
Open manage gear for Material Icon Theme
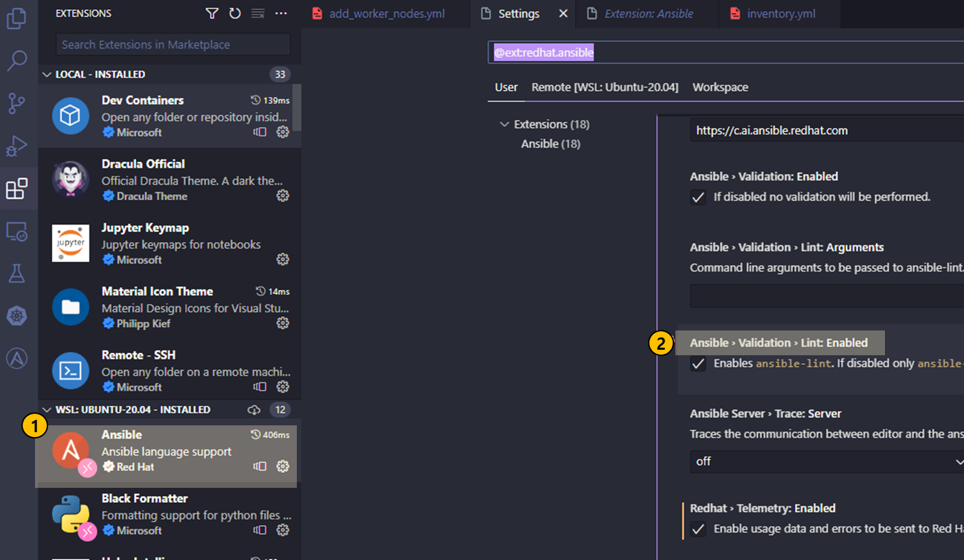click(282, 323)
